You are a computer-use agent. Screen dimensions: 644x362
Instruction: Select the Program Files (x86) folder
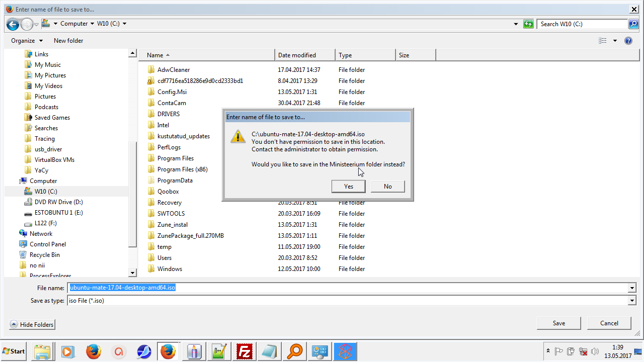point(183,169)
